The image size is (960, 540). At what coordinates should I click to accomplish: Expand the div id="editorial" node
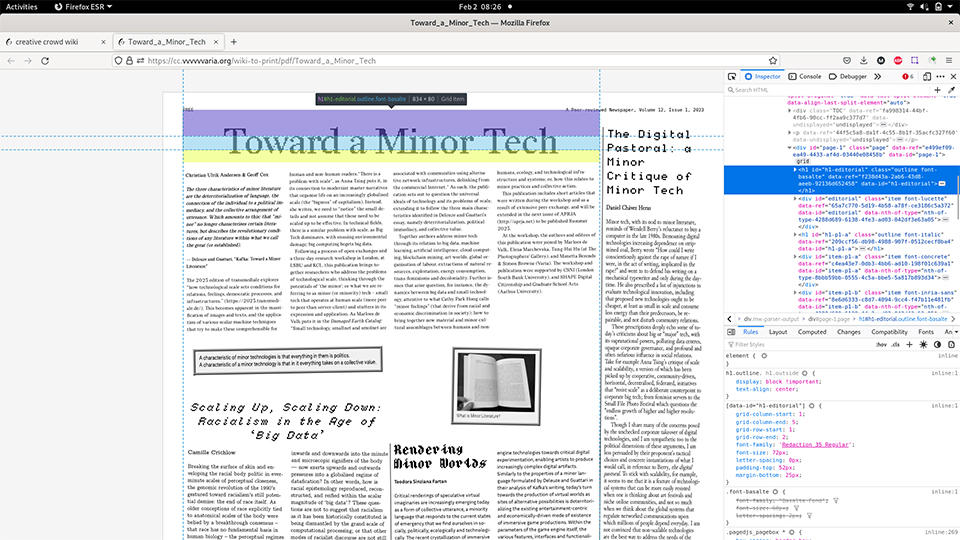click(x=797, y=199)
